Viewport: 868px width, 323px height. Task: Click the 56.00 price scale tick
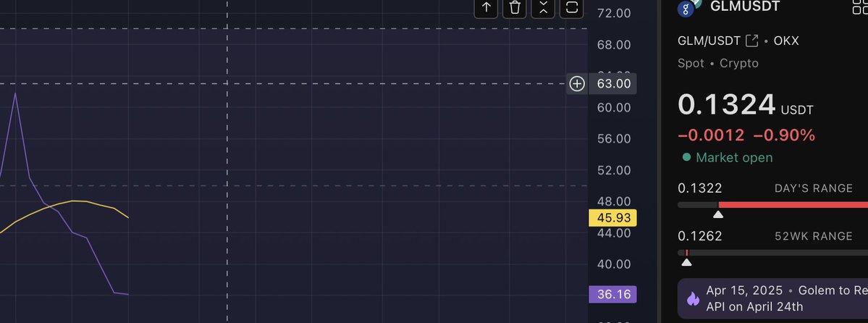coord(614,138)
